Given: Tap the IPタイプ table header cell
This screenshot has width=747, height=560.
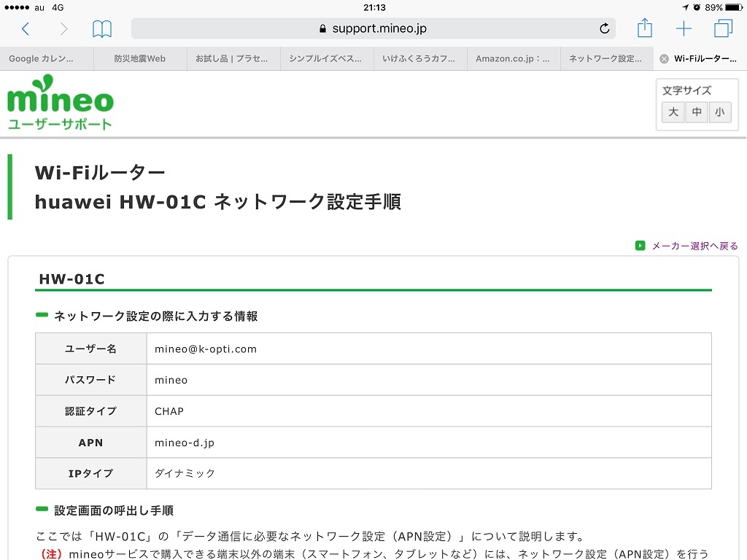Looking at the screenshot, I should tap(91, 473).
